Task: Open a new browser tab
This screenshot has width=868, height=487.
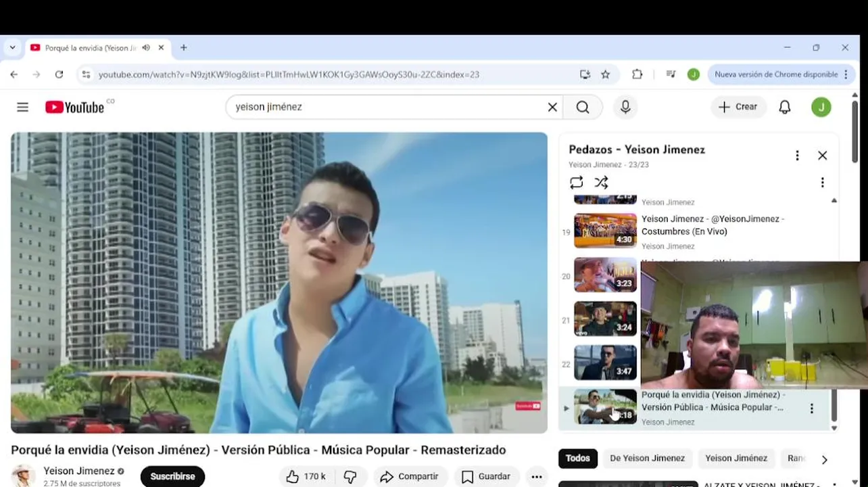Action: (x=183, y=48)
